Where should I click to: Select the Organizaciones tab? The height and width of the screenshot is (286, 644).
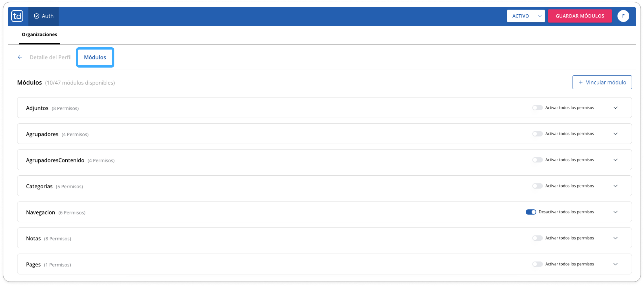coord(39,35)
